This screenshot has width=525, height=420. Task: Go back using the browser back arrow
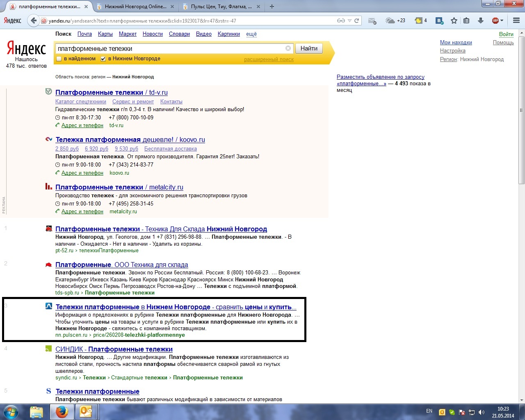pos(34,21)
